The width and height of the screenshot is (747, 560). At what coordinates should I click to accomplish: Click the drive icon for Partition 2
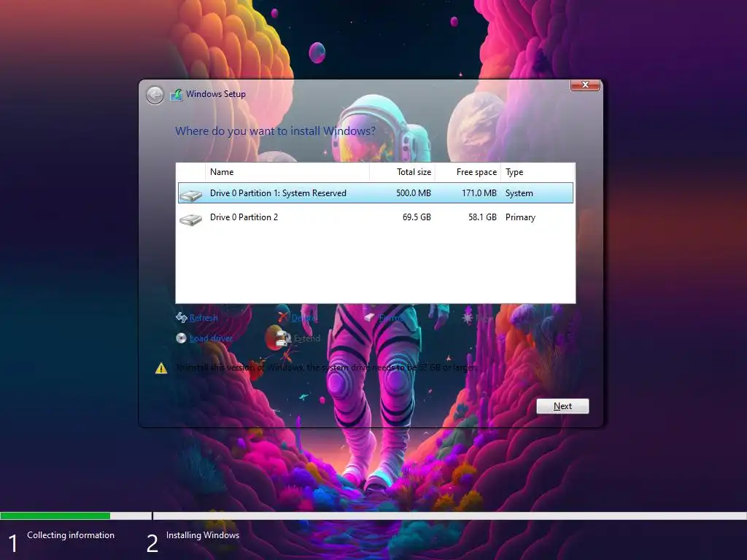(x=190, y=219)
